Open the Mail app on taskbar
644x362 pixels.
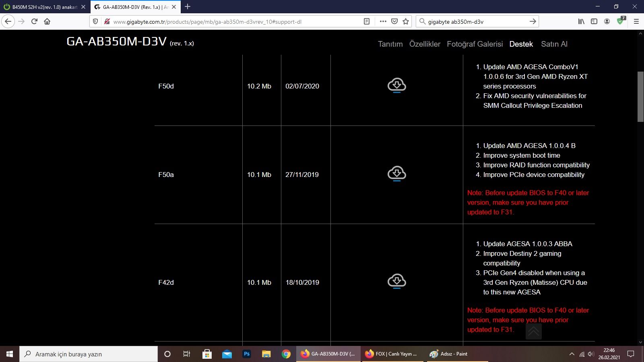tap(227, 354)
